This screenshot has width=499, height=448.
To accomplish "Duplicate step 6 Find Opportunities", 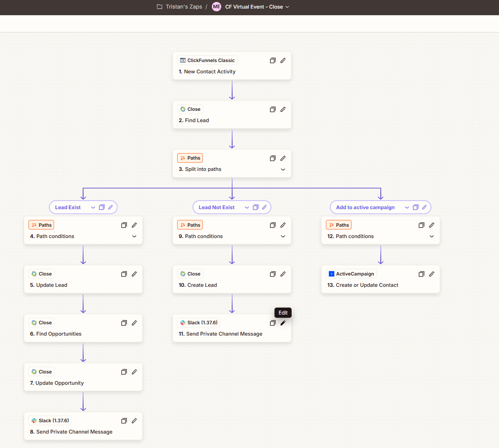I will [124, 323].
